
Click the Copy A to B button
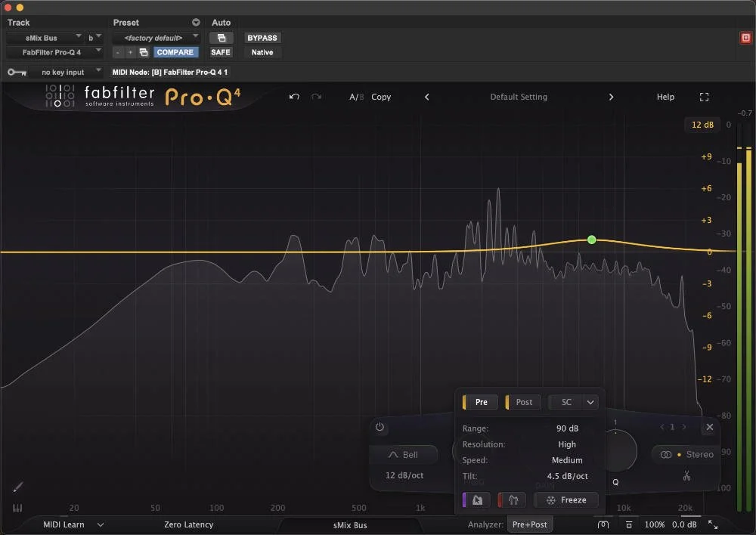pos(381,97)
